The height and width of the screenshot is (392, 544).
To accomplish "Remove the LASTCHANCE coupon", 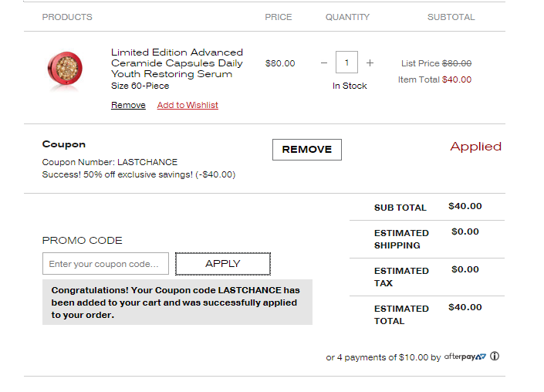I will 306,150.
